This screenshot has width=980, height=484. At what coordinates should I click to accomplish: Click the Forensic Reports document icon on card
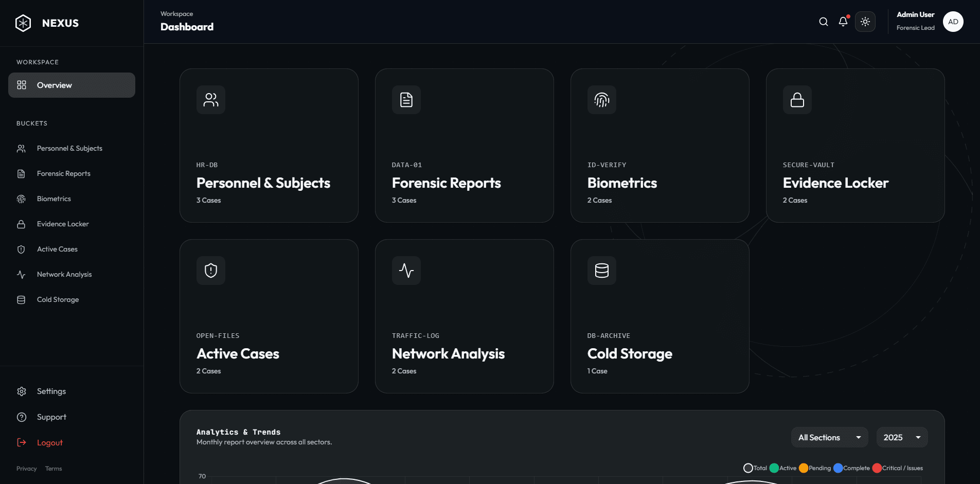pyautogui.click(x=406, y=100)
